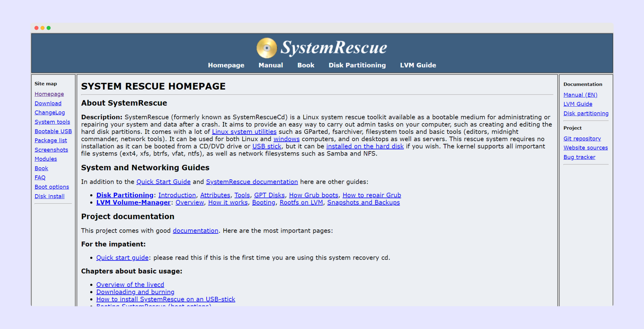Open the Download link in site map
The height and width of the screenshot is (329, 644).
[48, 103]
